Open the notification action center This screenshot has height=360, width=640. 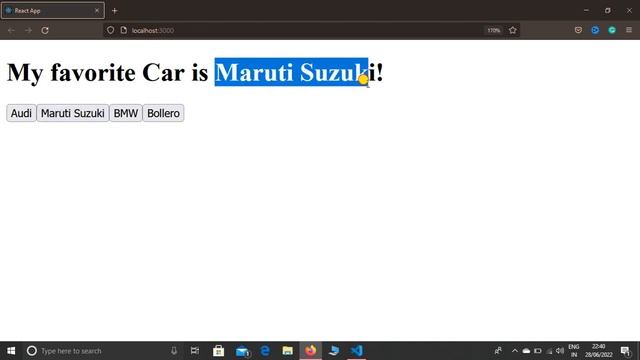point(625,351)
